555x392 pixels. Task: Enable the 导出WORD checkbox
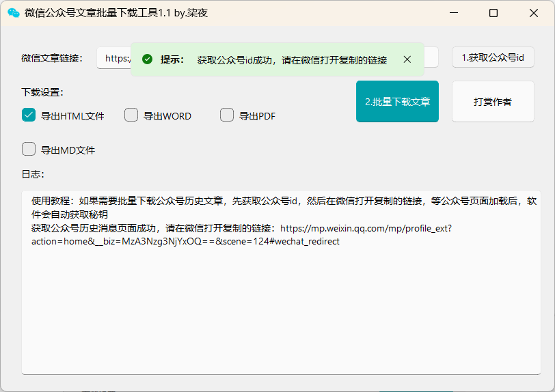coord(131,115)
